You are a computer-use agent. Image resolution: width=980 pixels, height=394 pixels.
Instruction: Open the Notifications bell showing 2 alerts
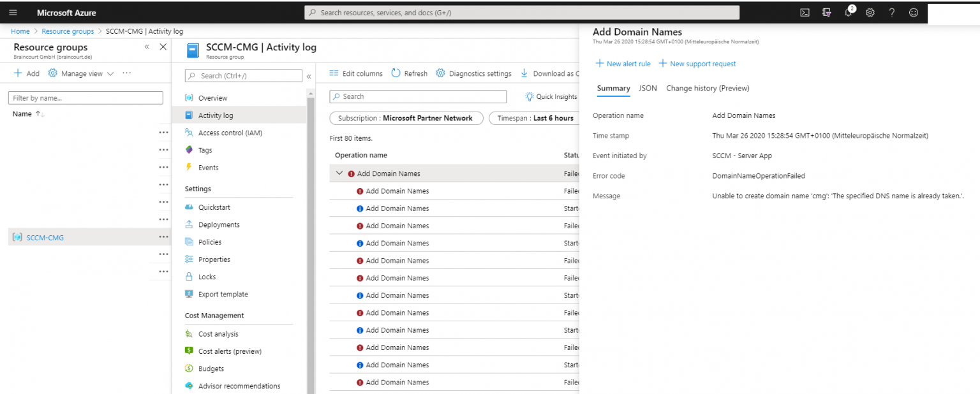click(849, 12)
